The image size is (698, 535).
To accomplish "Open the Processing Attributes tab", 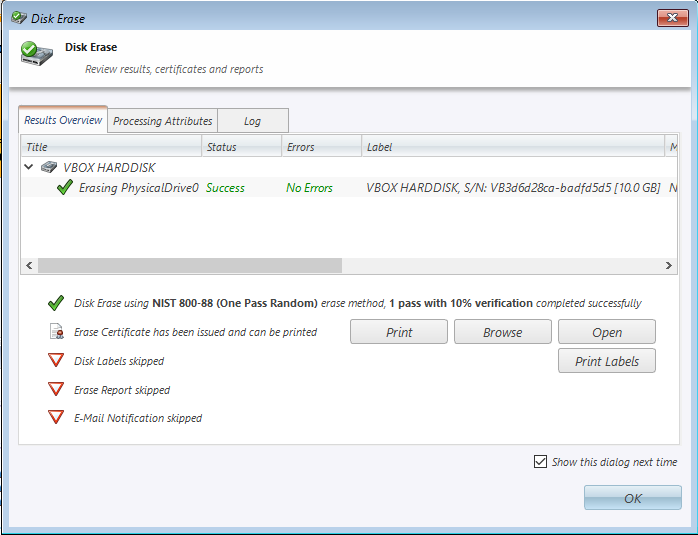I will click(162, 121).
